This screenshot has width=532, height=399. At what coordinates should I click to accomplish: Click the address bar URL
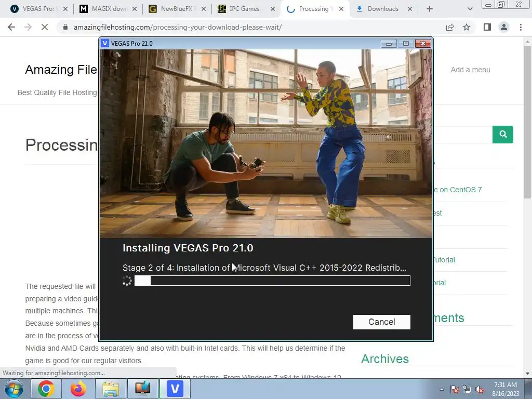(178, 27)
